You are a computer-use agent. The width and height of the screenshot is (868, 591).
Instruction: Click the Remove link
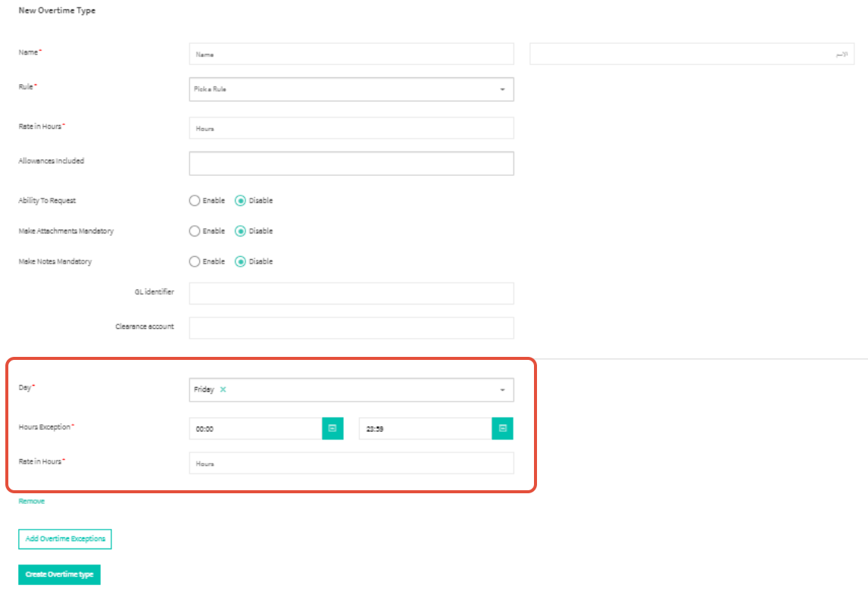[32, 502]
